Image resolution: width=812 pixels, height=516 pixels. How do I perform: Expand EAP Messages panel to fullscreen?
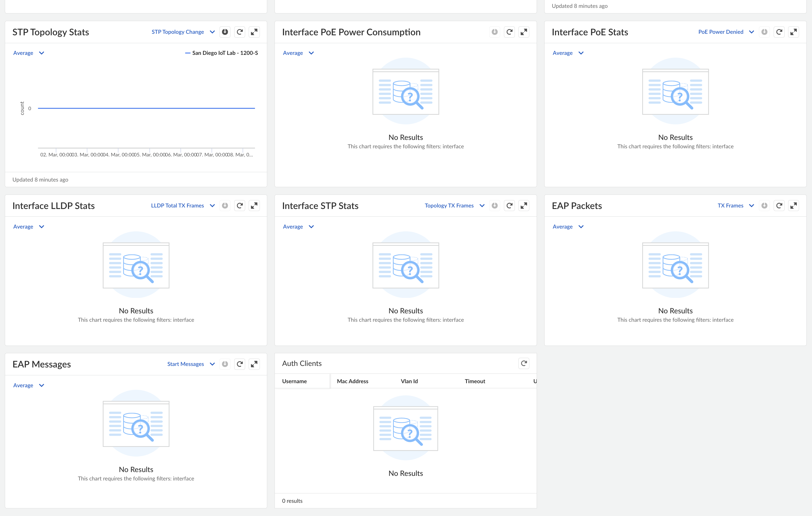point(254,364)
